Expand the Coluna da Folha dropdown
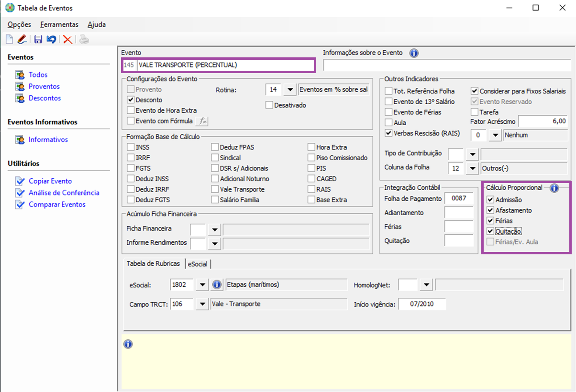The image size is (576, 392). (x=473, y=168)
